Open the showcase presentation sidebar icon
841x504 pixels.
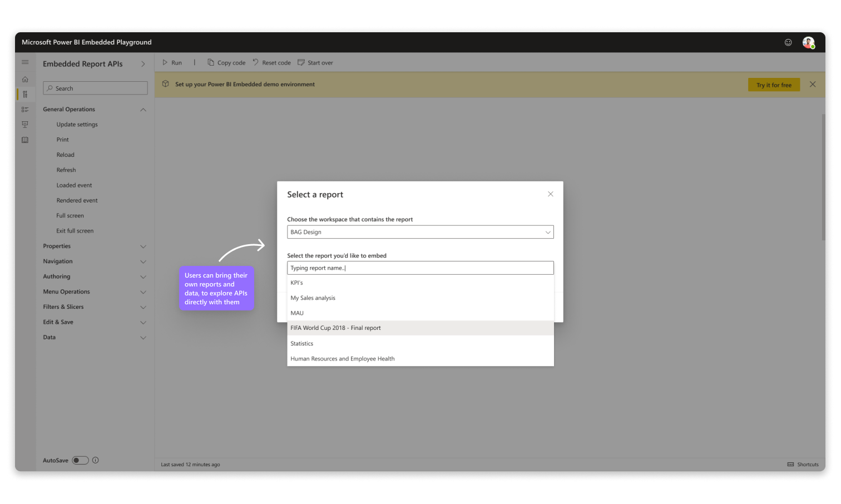[25, 125]
